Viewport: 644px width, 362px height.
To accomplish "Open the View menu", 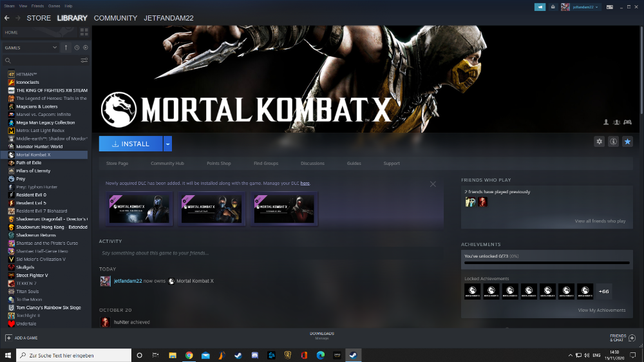I will click(23, 6).
